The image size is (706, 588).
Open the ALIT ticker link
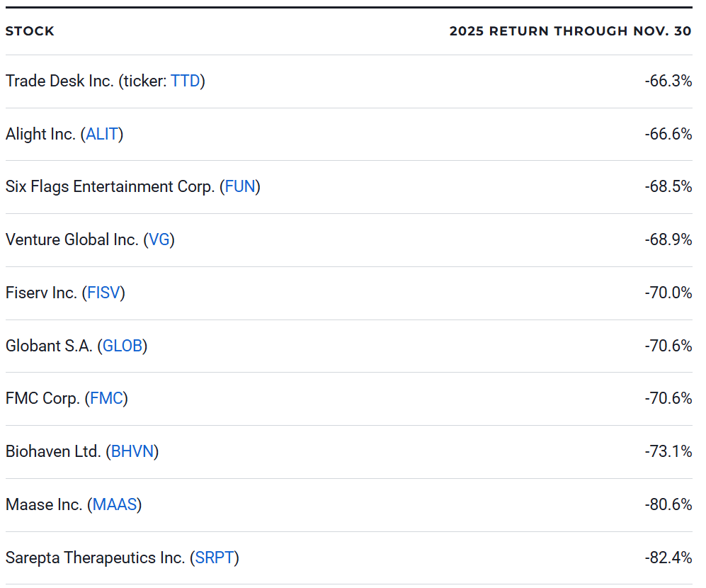click(102, 135)
